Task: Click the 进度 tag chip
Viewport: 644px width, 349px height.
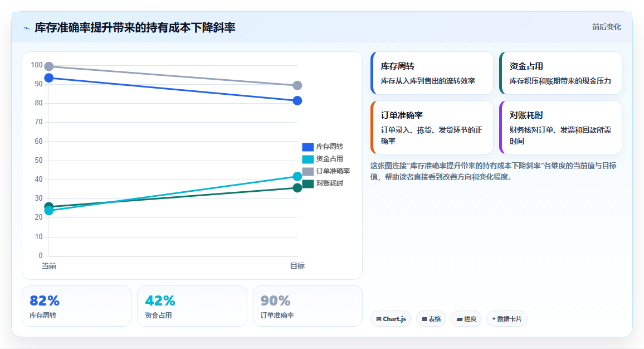Action: [466, 319]
